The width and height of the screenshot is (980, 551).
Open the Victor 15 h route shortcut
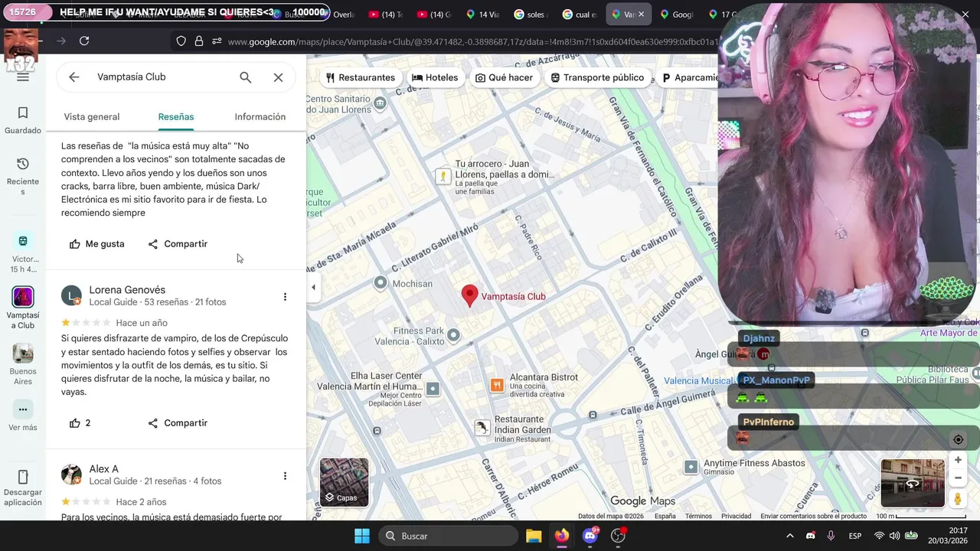click(23, 254)
